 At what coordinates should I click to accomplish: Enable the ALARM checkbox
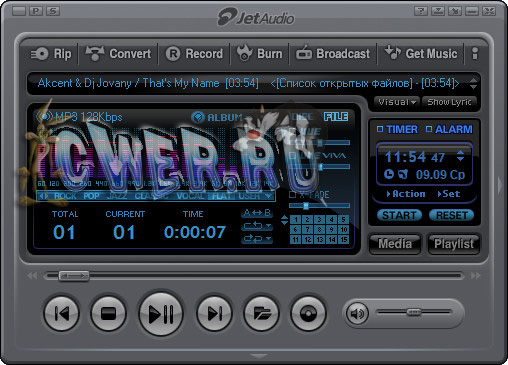[x=429, y=129]
